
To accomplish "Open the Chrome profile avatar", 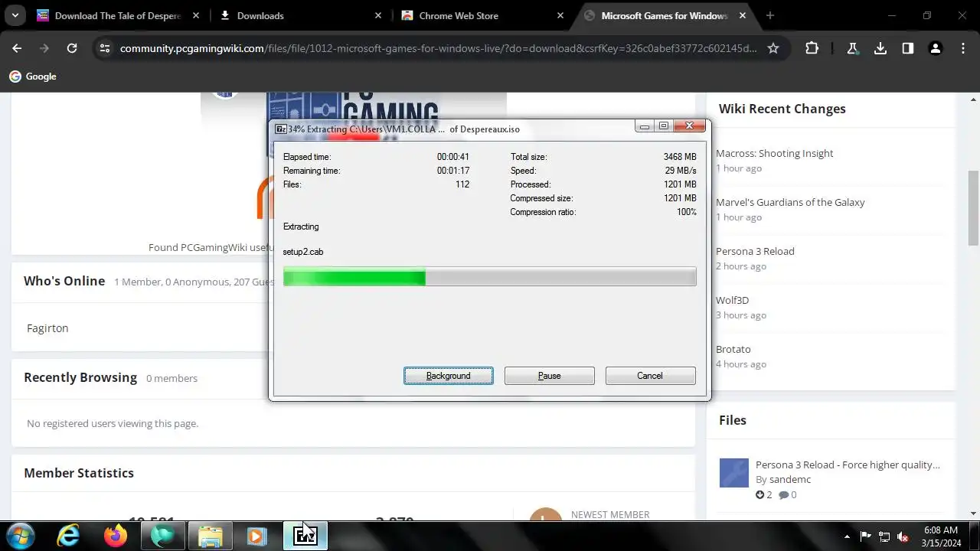I will pyautogui.click(x=935, y=48).
